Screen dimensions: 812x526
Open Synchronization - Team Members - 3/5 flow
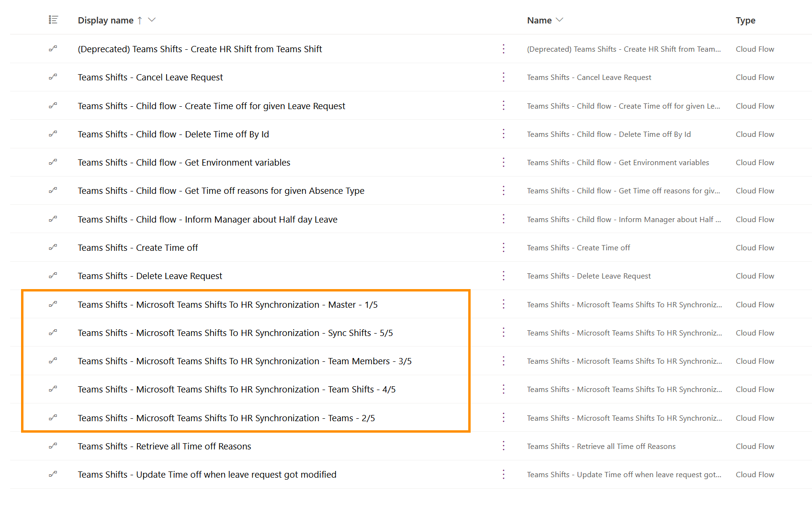(245, 361)
